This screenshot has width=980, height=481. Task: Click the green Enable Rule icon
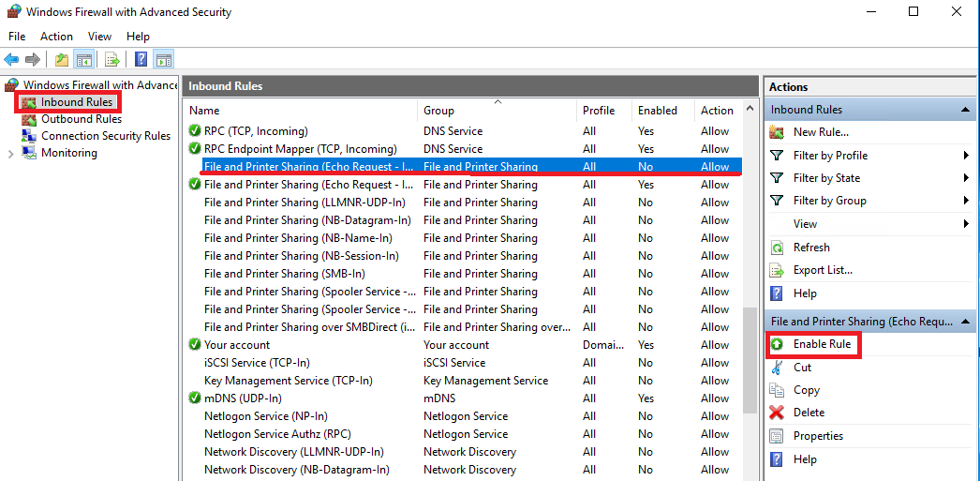[777, 344]
